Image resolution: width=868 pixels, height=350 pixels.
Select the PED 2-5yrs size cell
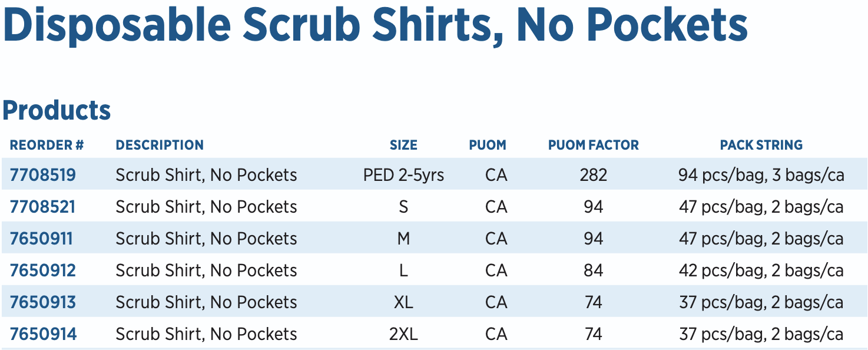pyautogui.click(x=403, y=175)
